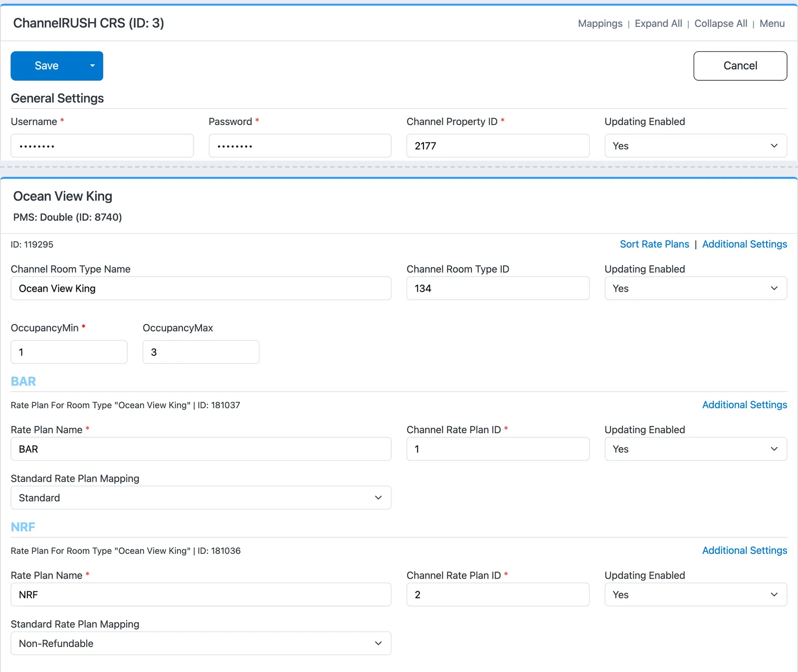Edit the Channel Property ID field 2177
This screenshot has width=798, height=672.
coord(498,146)
